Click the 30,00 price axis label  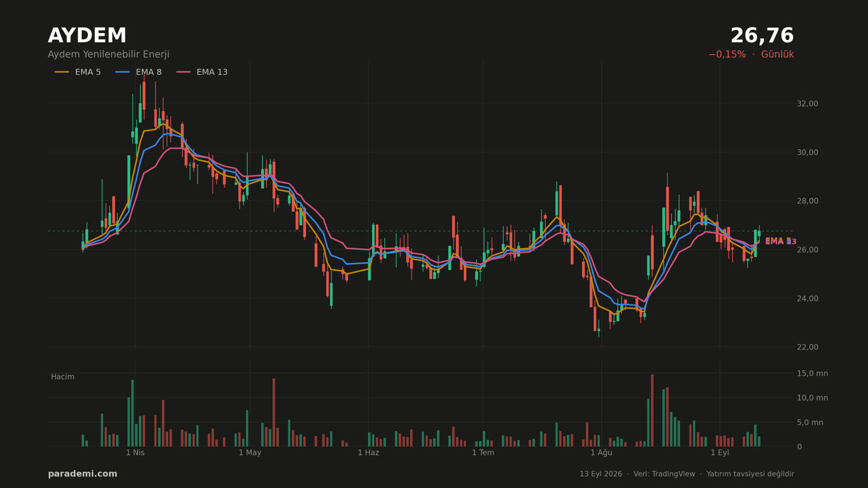pyautogui.click(x=807, y=152)
